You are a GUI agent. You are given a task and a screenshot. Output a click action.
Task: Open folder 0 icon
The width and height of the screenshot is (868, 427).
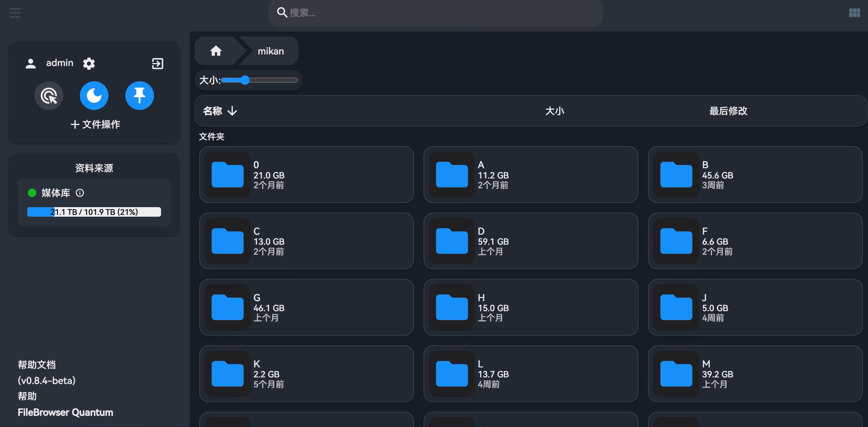tap(227, 174)
